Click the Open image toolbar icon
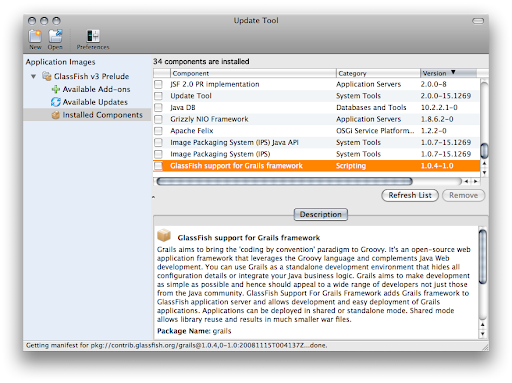512x383 pixels. point(55,36)
